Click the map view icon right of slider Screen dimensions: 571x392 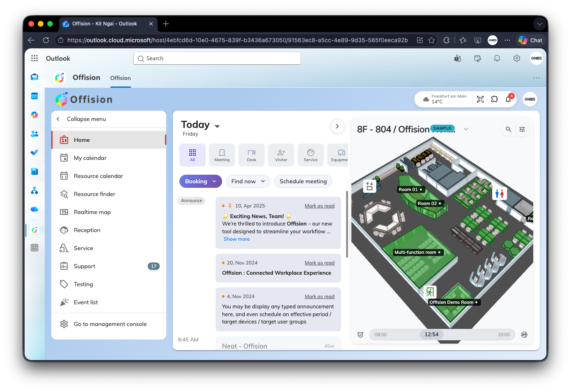524,335
